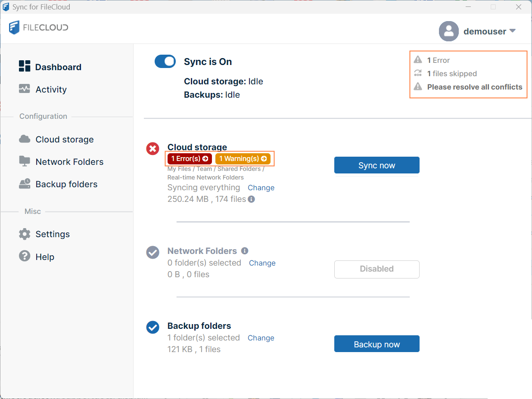
Task: Click the grey Network Folders checkmark circle
Action: pos(152,252)
